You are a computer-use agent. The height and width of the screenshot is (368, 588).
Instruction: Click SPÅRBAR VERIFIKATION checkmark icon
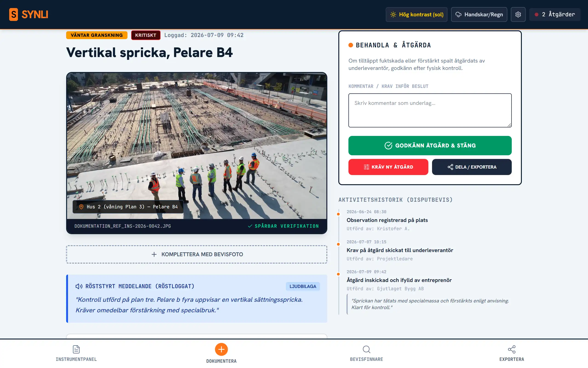click(250, 226)
